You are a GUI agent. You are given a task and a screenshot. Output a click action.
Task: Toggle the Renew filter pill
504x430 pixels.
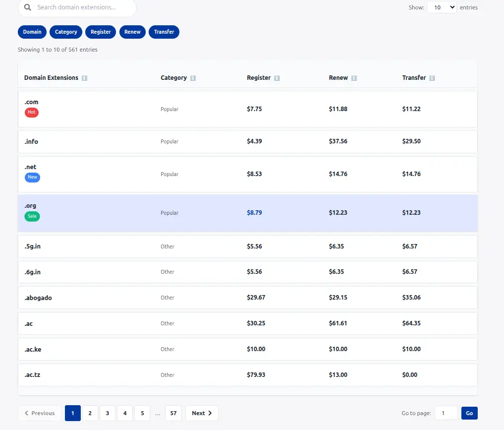pos(132,32)
